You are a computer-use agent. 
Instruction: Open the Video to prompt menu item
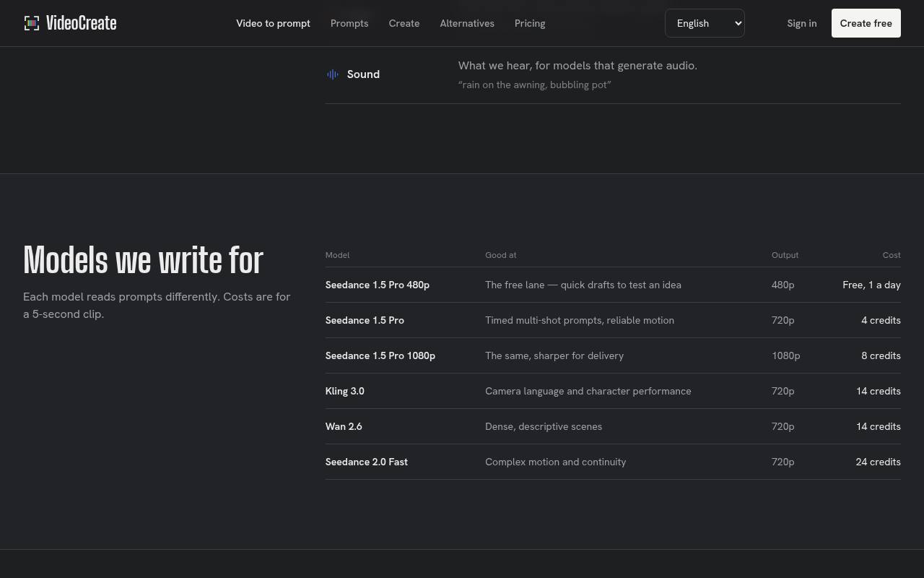pos(273,23)
